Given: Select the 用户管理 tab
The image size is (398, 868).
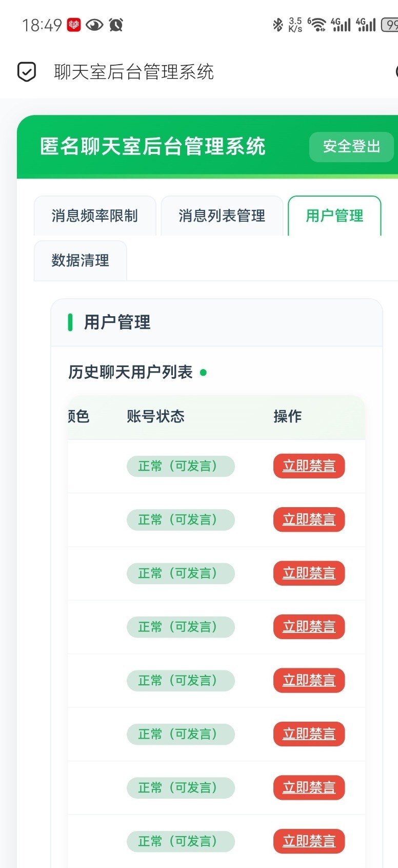Looking at the screenshot, I should (334, 216).
